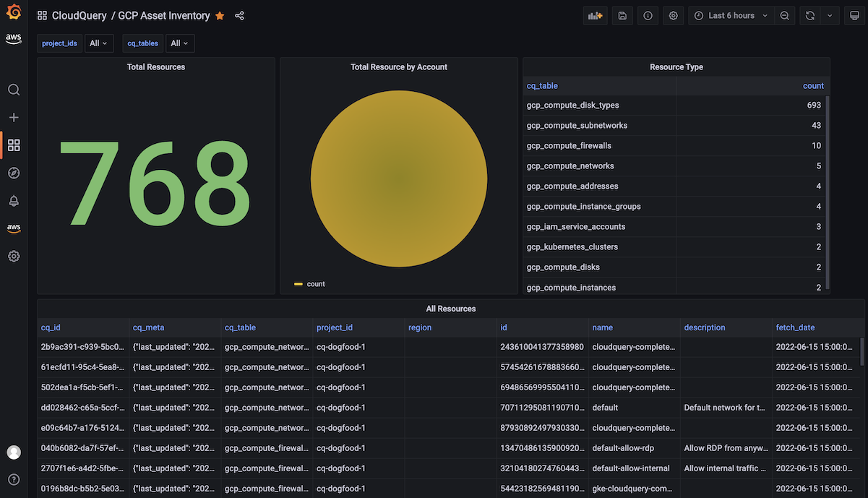Open the Configuration gear in sidebar

click(14, 257)
